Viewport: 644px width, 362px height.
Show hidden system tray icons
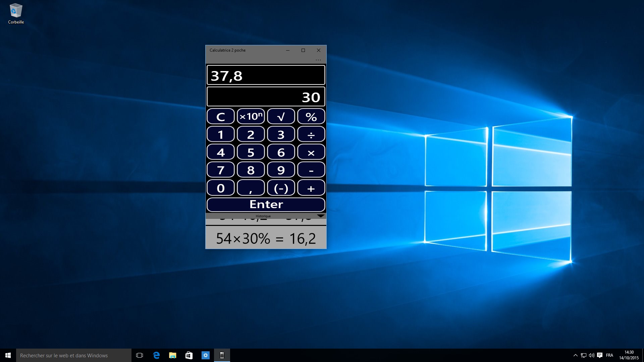click(x=575, y=355)
